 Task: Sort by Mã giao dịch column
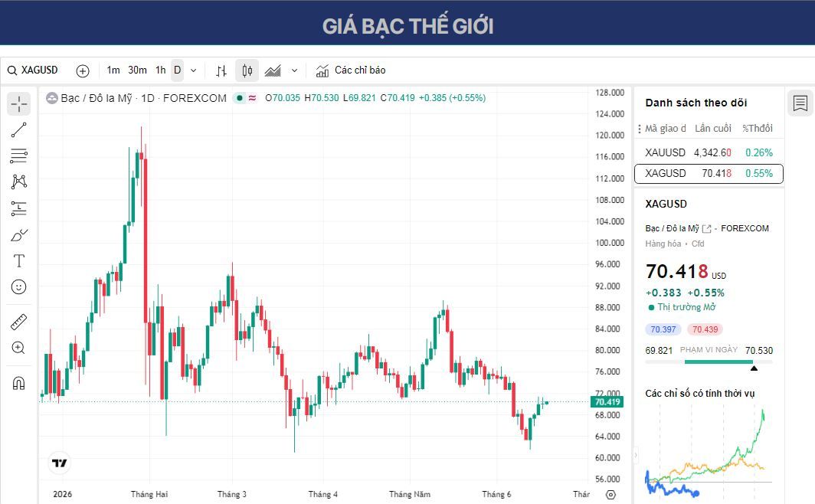(x=666, y=129)
